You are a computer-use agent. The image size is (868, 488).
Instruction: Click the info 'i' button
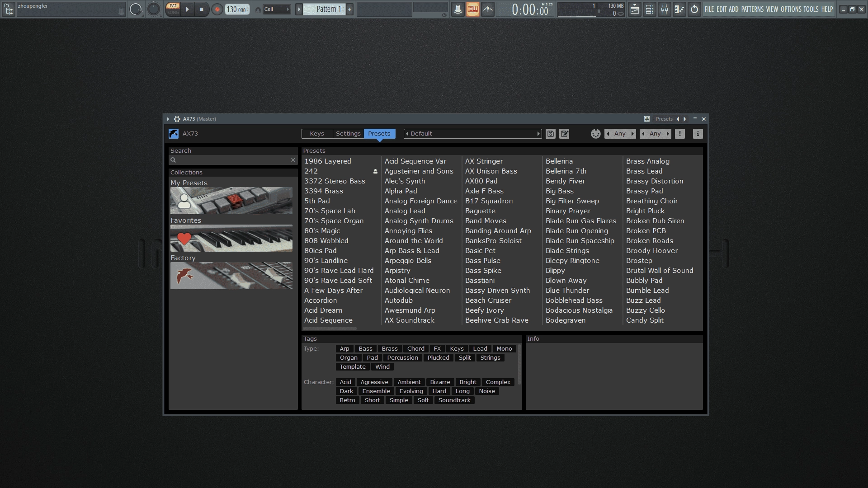pyautogui.click(x=698, y=134)
